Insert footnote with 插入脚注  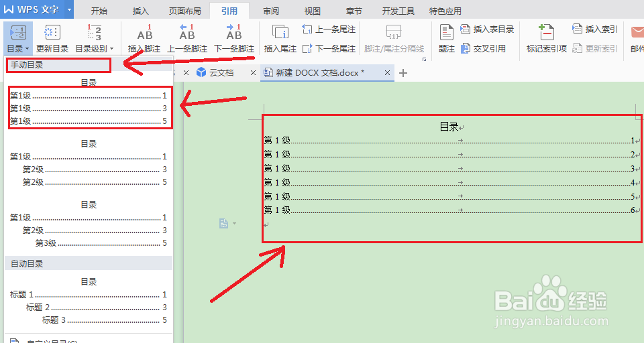coord(144,39)
